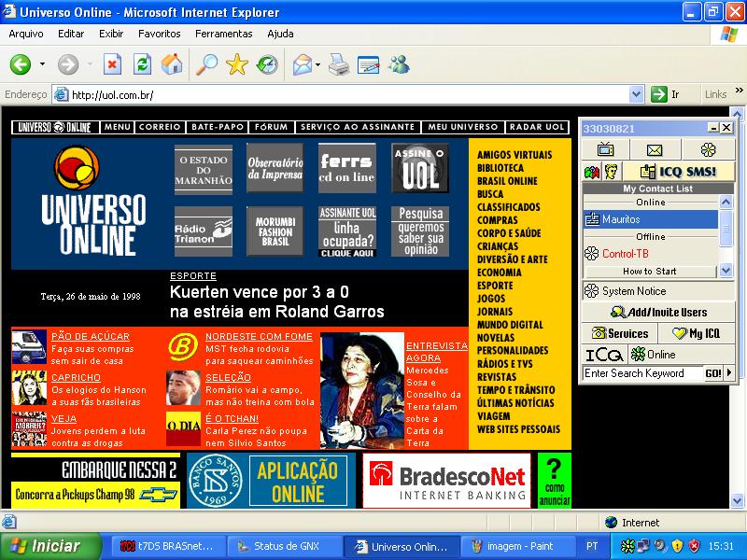Viewport: 747px width, 560px height.
Task: Refresh the page using the Refresh icon
Action: (x=142, y=64)
